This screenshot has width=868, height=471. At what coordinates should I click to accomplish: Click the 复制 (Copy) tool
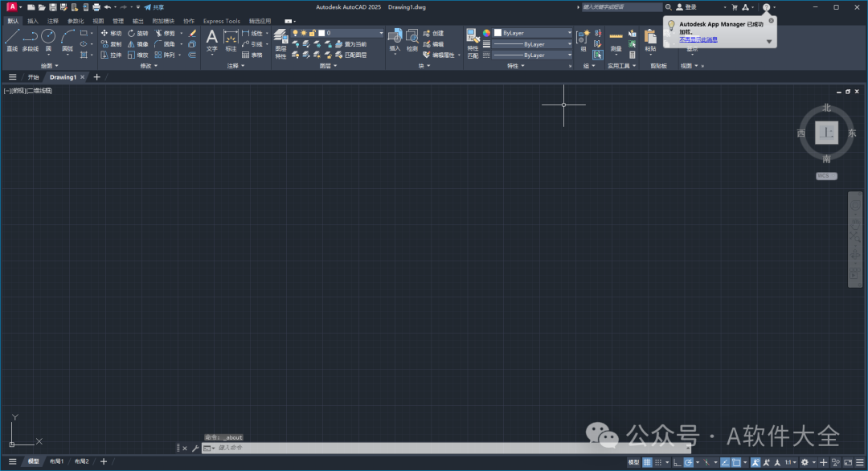click(111, 44)
